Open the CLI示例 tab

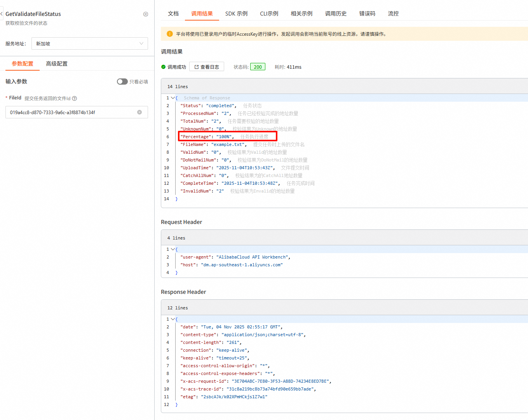coord(269,14)
